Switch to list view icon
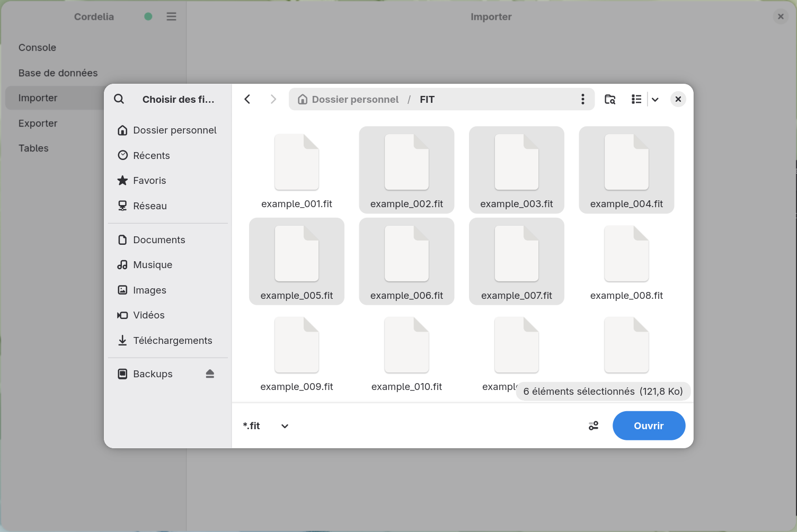The height and width of the screenshot is (532, 797). coord(636,99)
